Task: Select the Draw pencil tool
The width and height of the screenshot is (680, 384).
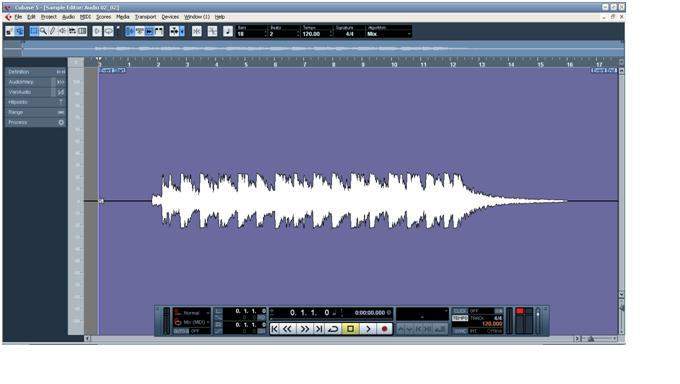Action: [x=52, y=31]
